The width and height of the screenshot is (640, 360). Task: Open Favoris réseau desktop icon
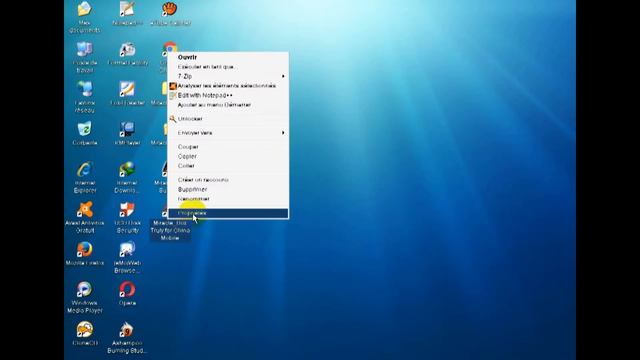coord(84,89)
